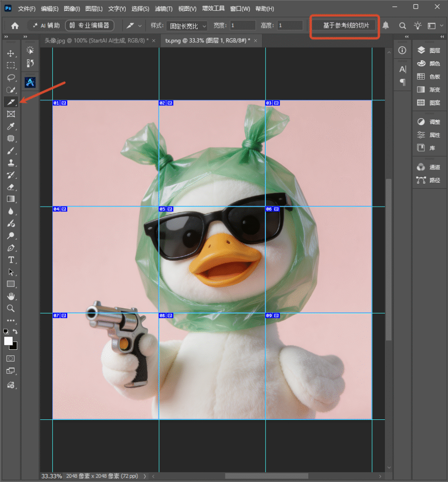Open the Hand tool
Screen dimensions: 448x482
click(11, 297)
